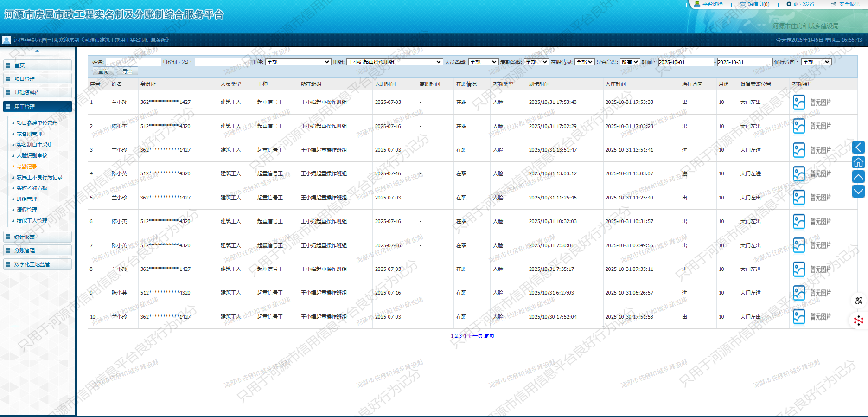Open 帐号设置 gear icon
Screen dimensions: 868x417
[x=789, y=4]
